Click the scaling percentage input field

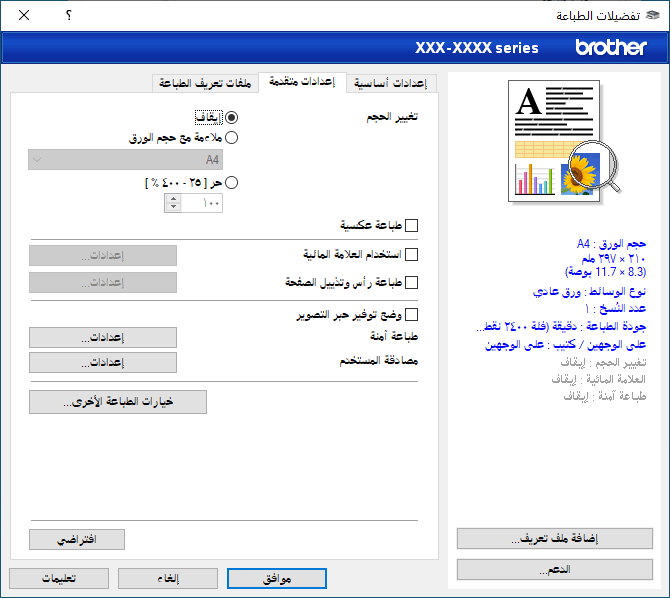pyautogui.click(x=202, y=203)
